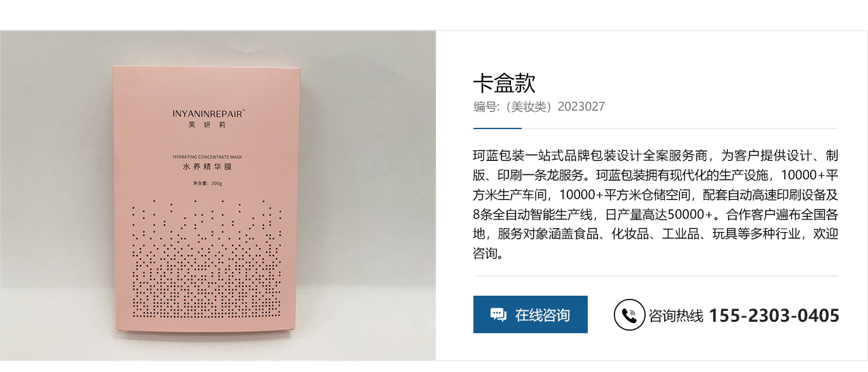Screen dimensions: 868x372
Task: Click the 咨询热线 label
Action: click(676, 315)
